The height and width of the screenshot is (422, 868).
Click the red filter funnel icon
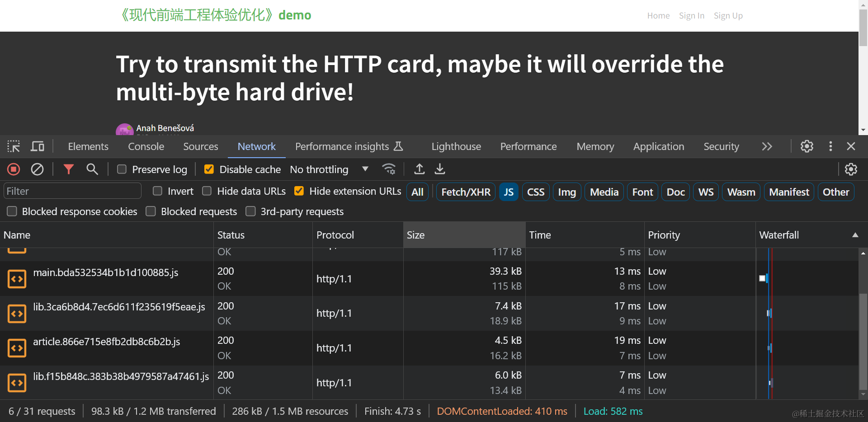pos(68,169)
